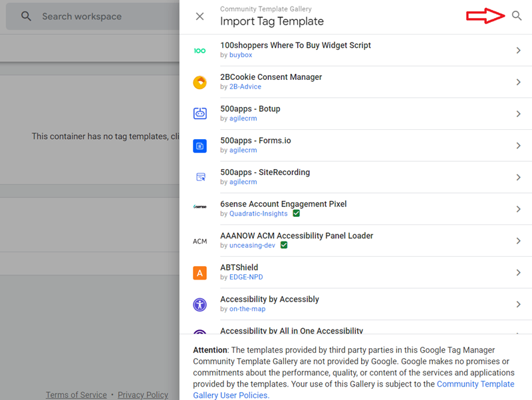532x400 pixels.
Task: Click the verified badge next to Quadratic-Insights
Action: [x=297, y=214]
